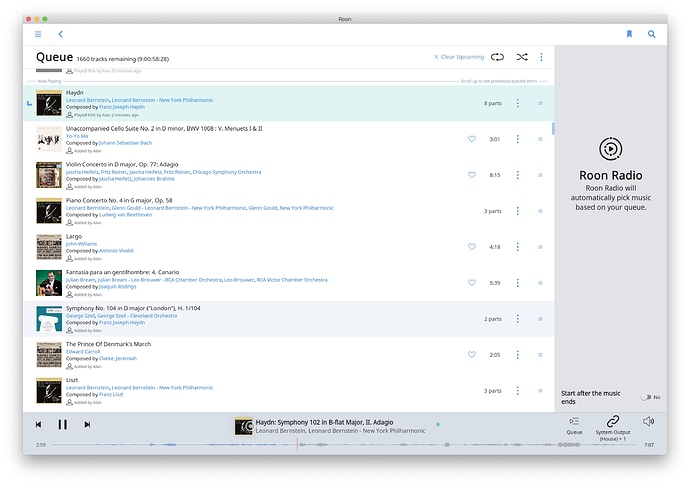Favorite the Cello Suite No. 2 track
The width and height of the screenshot is (690, 485).
(x=472, y=139)
